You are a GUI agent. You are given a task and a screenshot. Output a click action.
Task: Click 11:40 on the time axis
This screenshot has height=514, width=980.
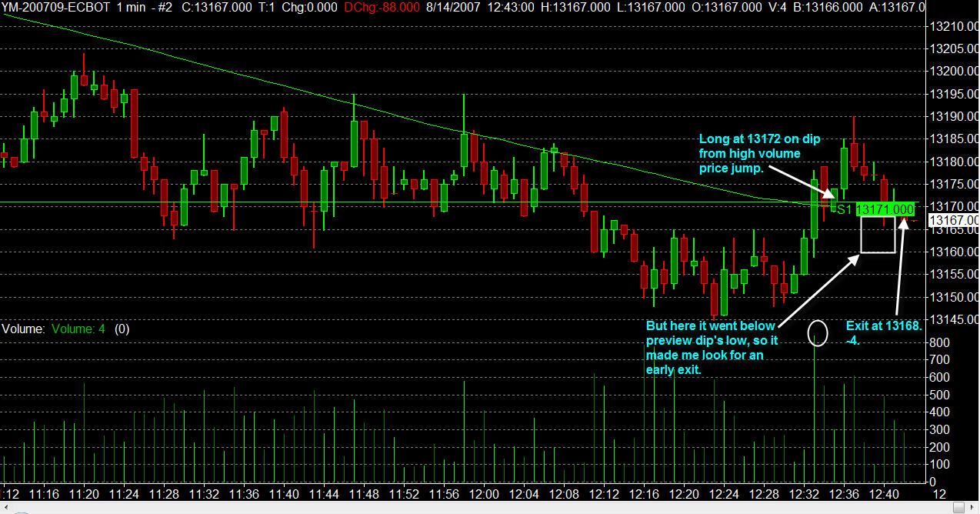pyautogui.click(x=284, y=493)
